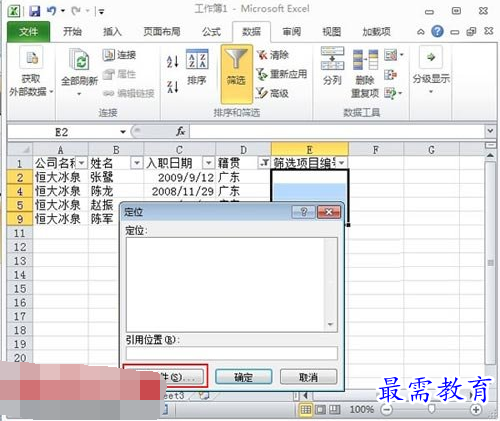This screenshot has width=500, height=421.
Task: Click the help button in 定位 dialog
Action: point(303,212)
